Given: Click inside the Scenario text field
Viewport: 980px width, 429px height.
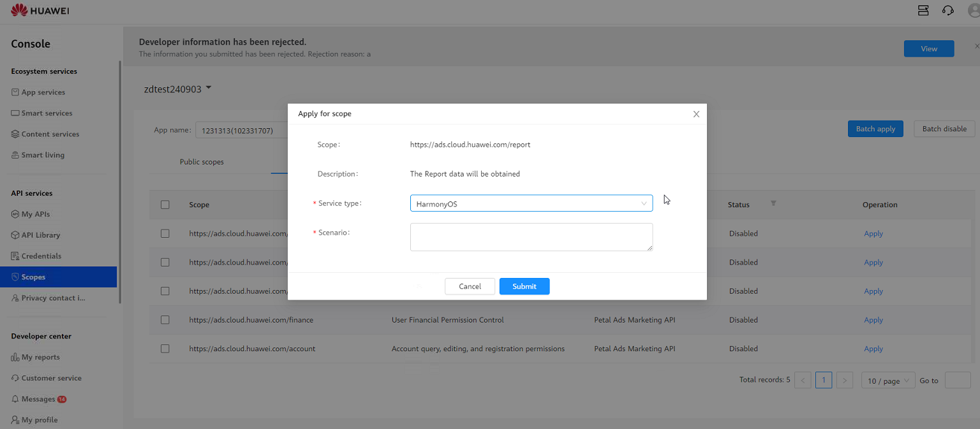Looking at the screenshot, I should click(531, 236).
